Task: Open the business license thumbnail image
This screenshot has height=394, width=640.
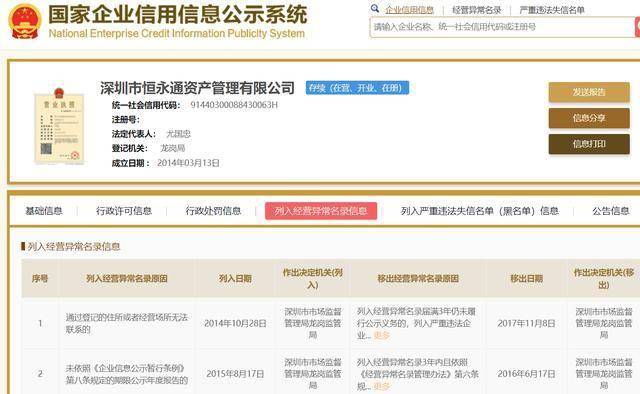Action: pyautogui.click(x=59, y=126)
